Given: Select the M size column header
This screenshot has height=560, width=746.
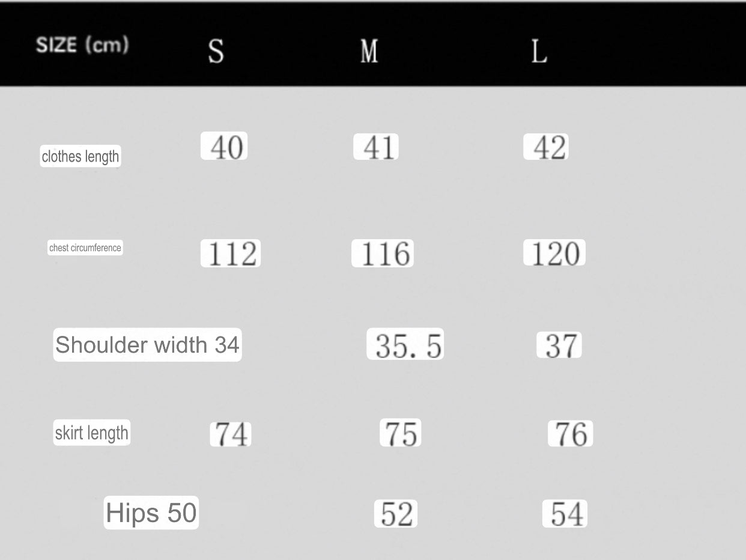Looking at the screenshot, I should pos(369,51).
